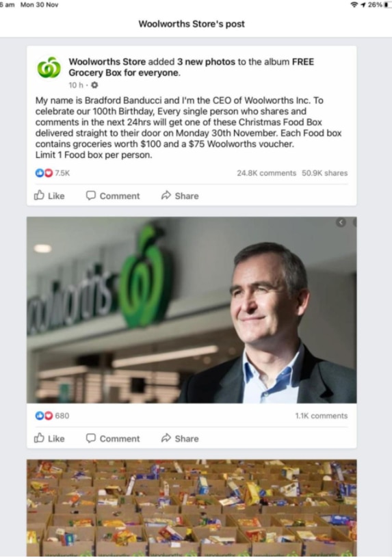The image size is (392, 558).
Task: Click the post privacy gear icon
Action: (x=94, y=85)
